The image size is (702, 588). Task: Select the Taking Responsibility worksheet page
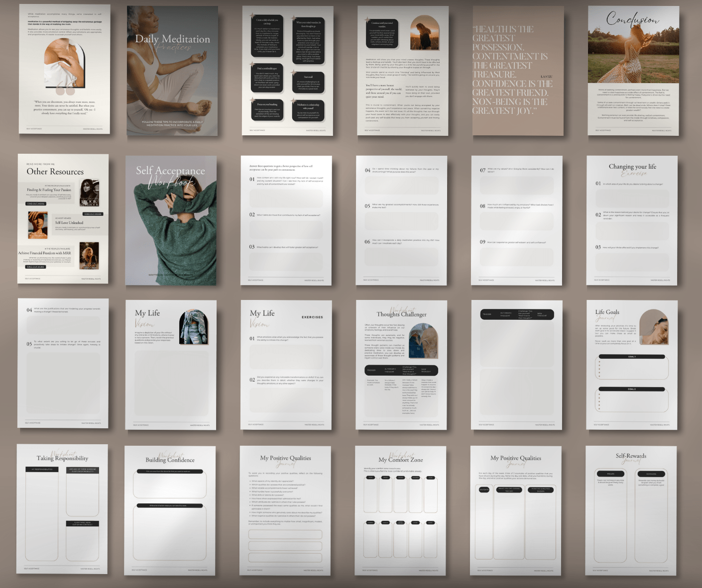62,509
